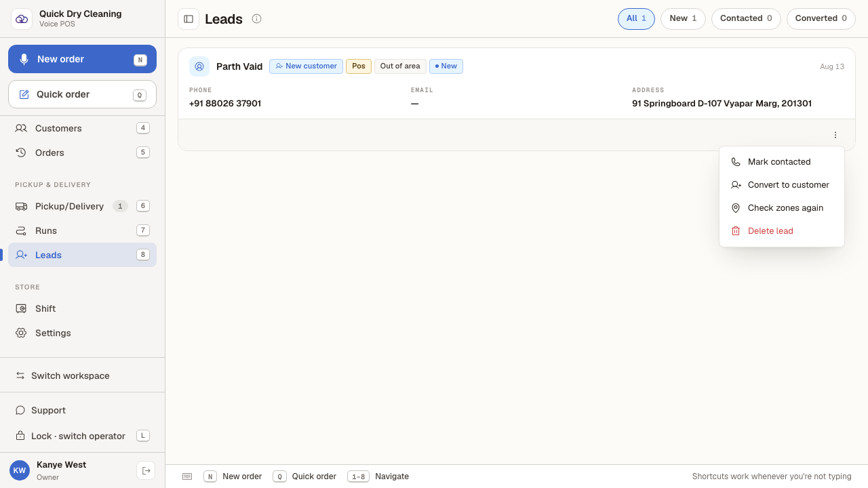Click the Orders history icon

[21, 152]
